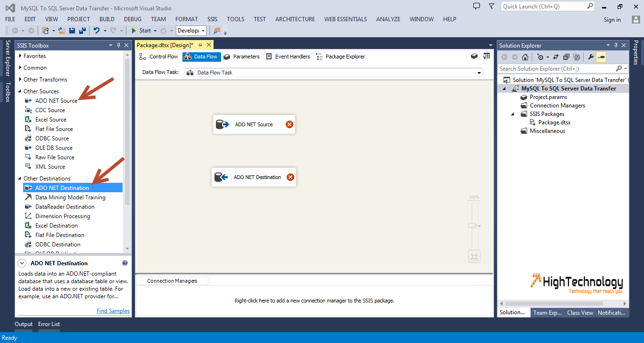Toggle auto-hide pin on SSIS Toolbox

pyautogui.click(x=118, y=45)
